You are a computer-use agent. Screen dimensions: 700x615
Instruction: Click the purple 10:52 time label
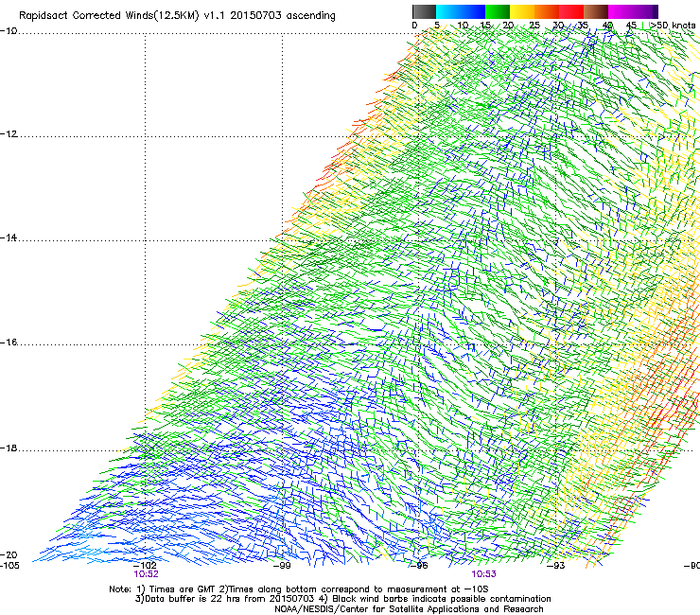tap(146, 574)
